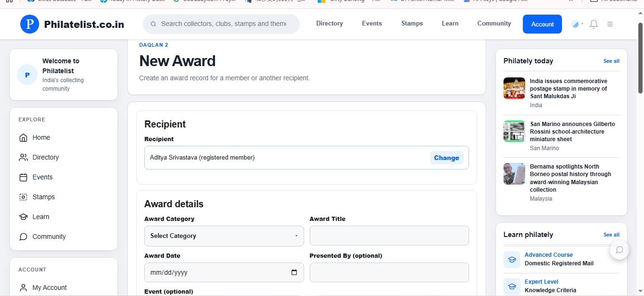
Task: Click the Events calendar icon in sidebar
Action: (23, 177)
